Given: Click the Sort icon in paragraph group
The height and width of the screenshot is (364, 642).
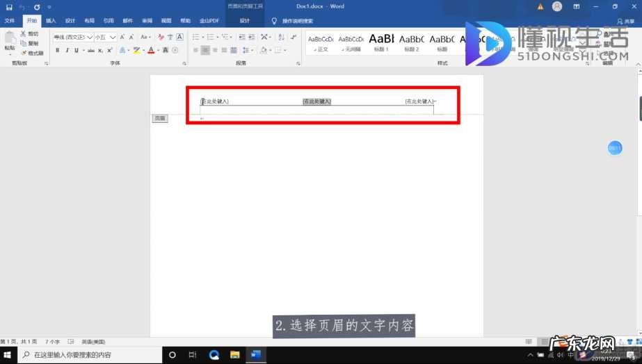Looking at the screenshot, I should pos(281,37).
